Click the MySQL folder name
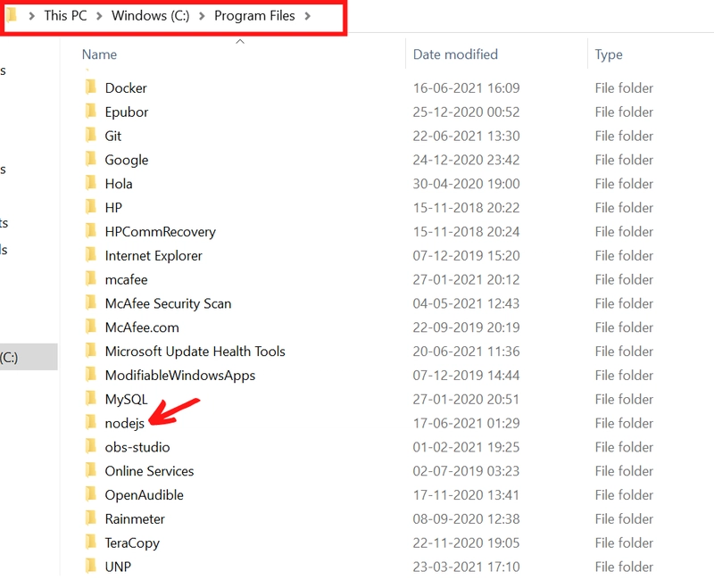Screen dimensions: 714x588 (126, 399)
